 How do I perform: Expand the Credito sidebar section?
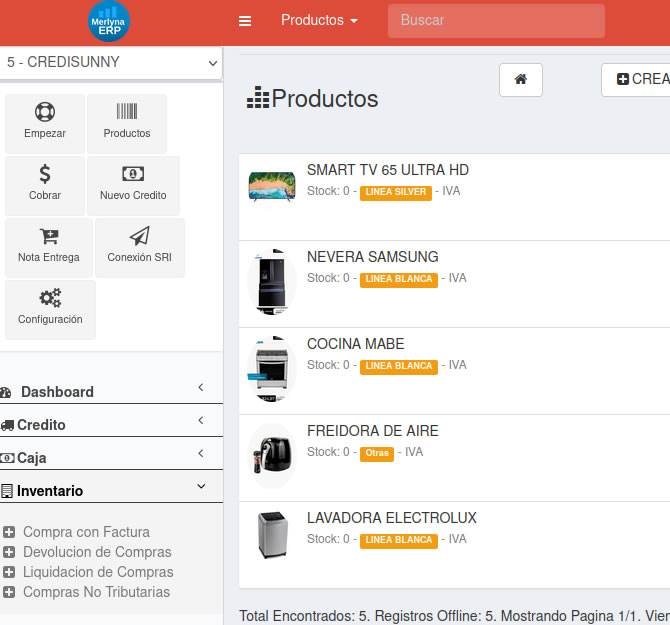[111, 425]
